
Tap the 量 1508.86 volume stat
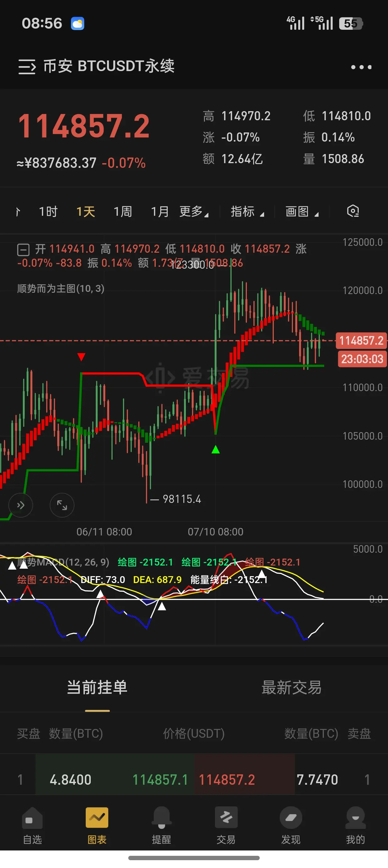tap(334, 159)
